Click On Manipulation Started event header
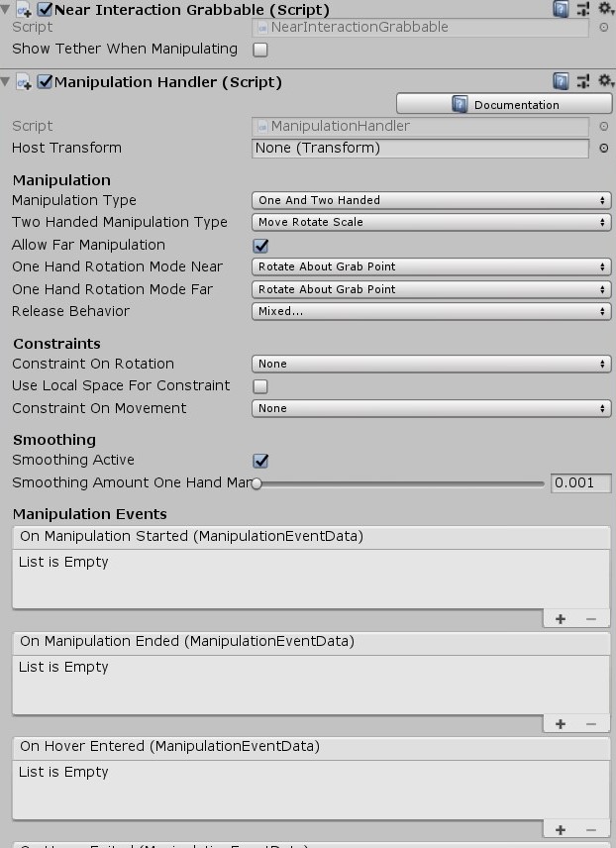Viewport: 616px width, 848px height. pos(311,537)
